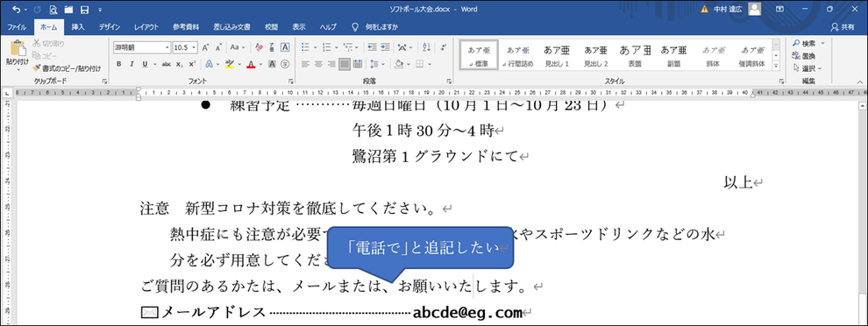
Task: Click the Format Painter (書式のコピー/貼り付け) button
Action: 67,68
